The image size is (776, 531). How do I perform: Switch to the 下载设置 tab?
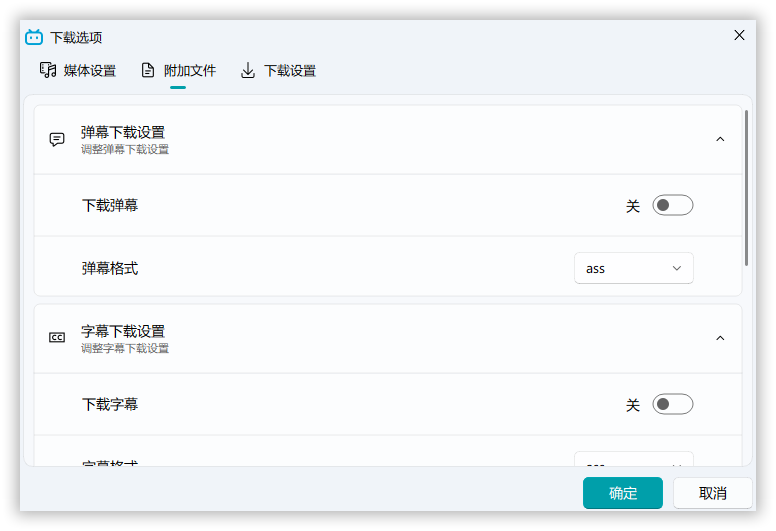coord(289,71)
